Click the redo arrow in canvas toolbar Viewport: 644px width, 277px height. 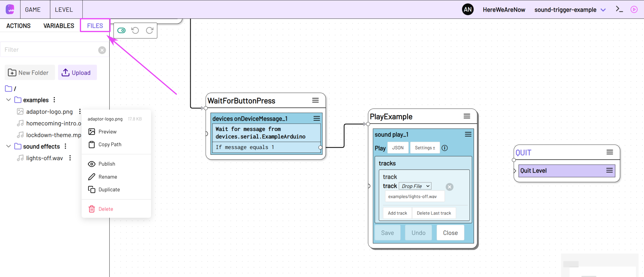tap(150, 31)
